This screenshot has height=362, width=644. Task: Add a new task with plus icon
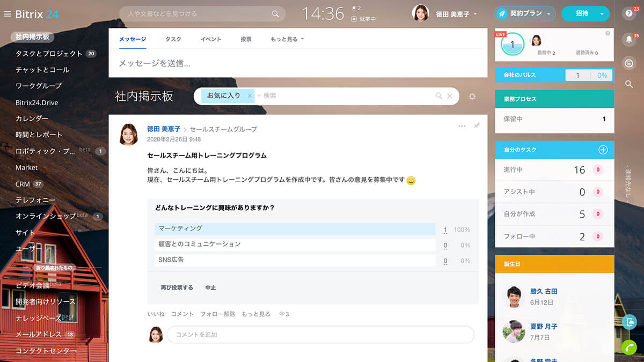pyautogui.click(x=603, y=150)
